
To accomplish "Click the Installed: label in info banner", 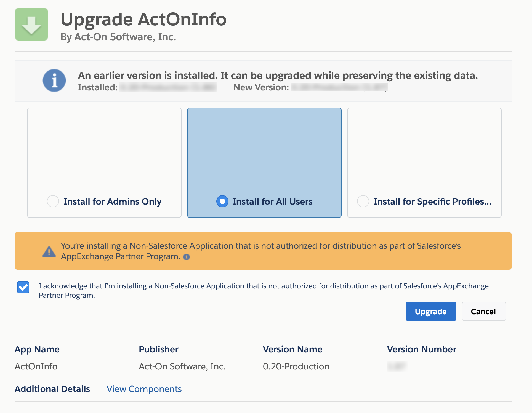I will coord(98,87).
